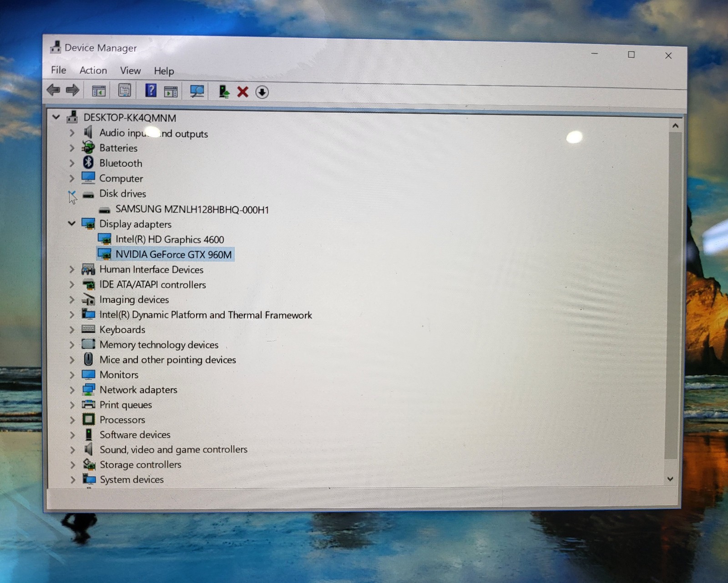Select SAMSUNG MZNLH128HBHQ-000H1 disk drive

[192, 209]
